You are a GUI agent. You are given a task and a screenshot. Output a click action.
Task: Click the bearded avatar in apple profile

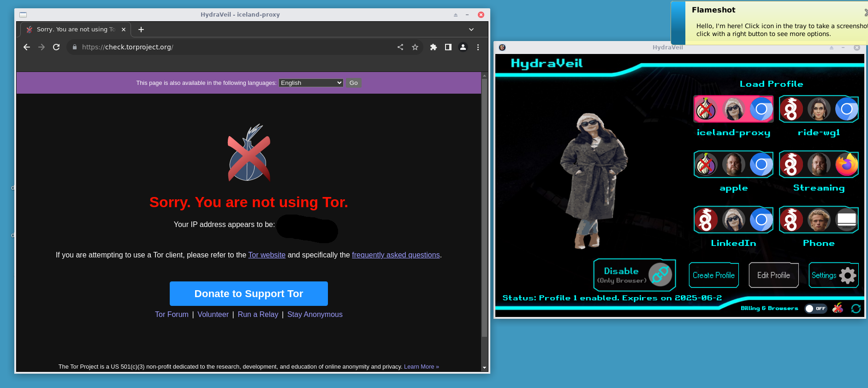(733, 164)
